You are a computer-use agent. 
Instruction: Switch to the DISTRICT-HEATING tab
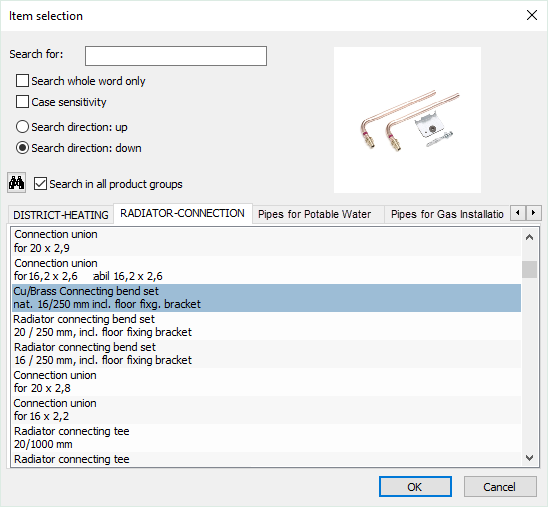click(61, 215)
